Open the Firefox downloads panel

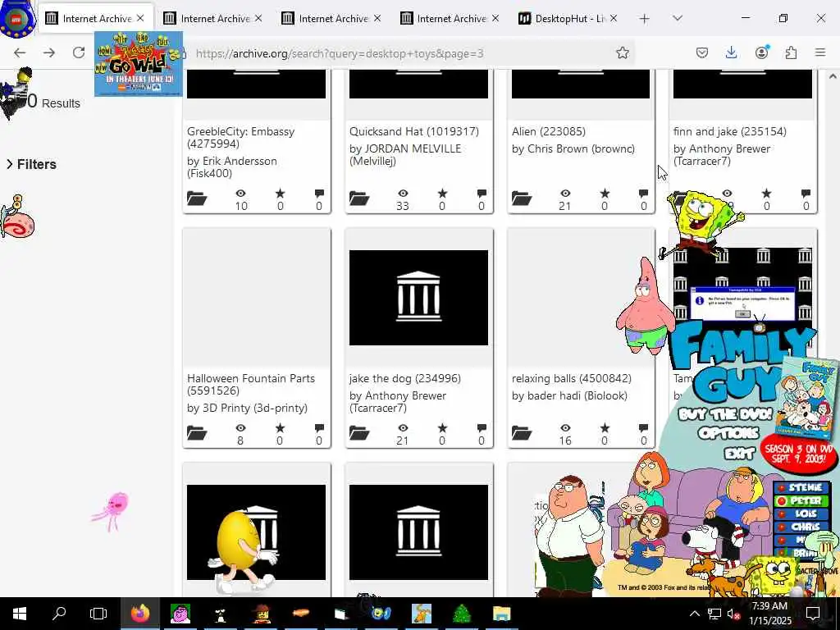(731, 52)
